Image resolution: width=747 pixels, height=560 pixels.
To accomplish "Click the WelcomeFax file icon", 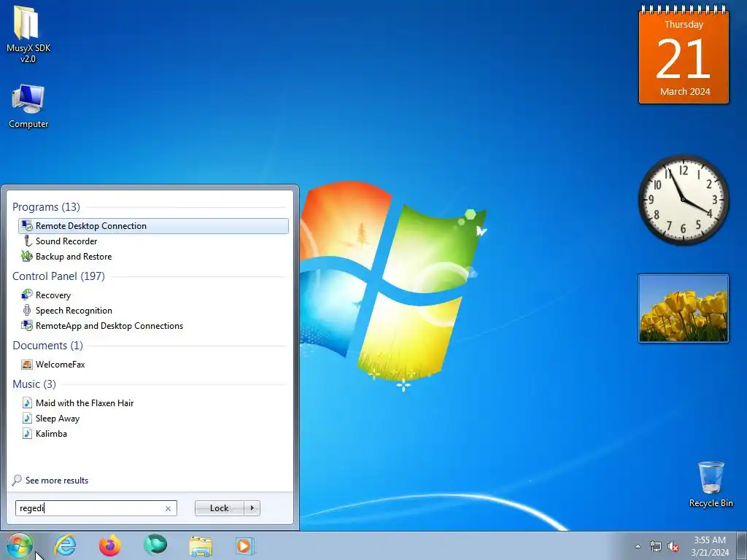I will (x=27, y=365).
